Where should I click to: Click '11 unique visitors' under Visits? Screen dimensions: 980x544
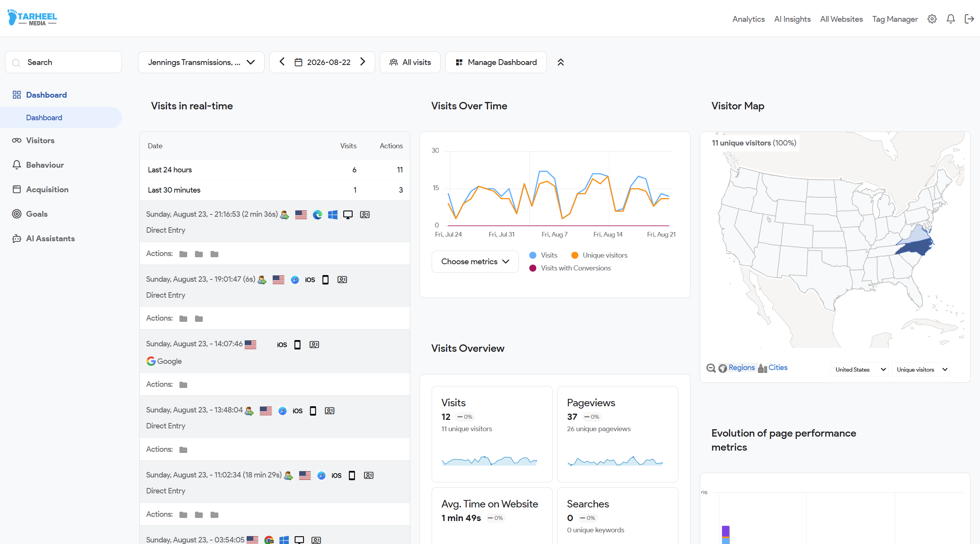pos(467,429)
